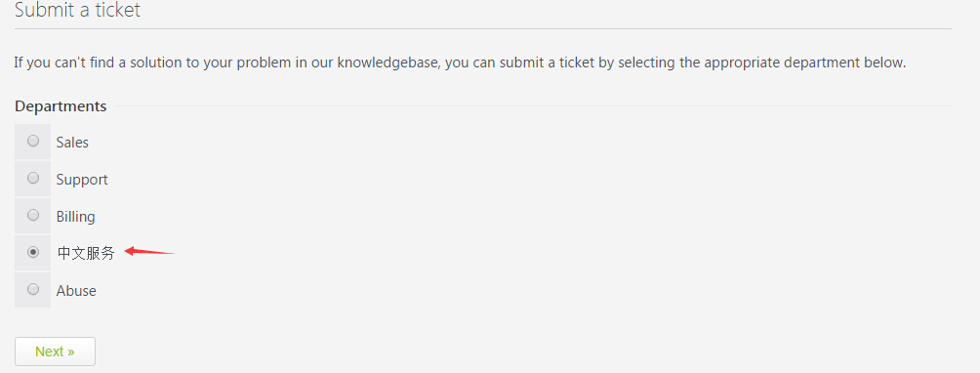
Task: Click the red arrow pointing at 中文服务
Action: 149,251
